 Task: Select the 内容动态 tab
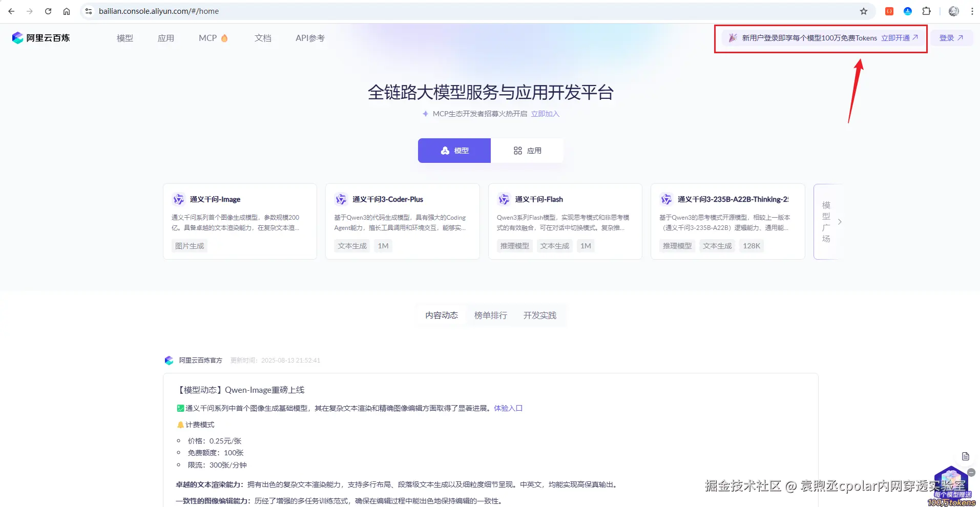(x=442, y=315)
